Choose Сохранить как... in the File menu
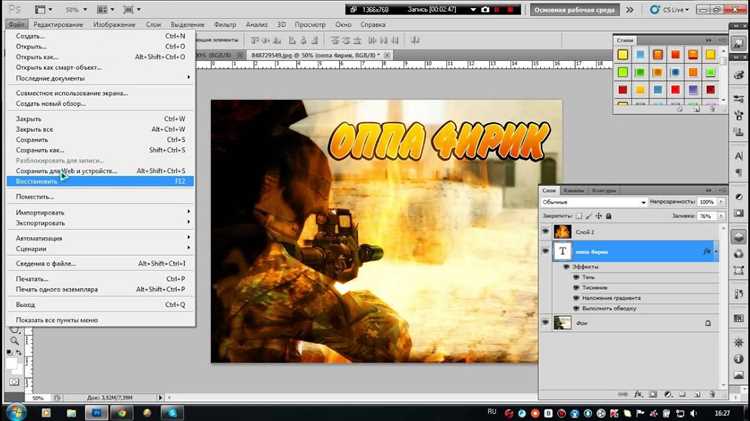 (x=100, y=150)
